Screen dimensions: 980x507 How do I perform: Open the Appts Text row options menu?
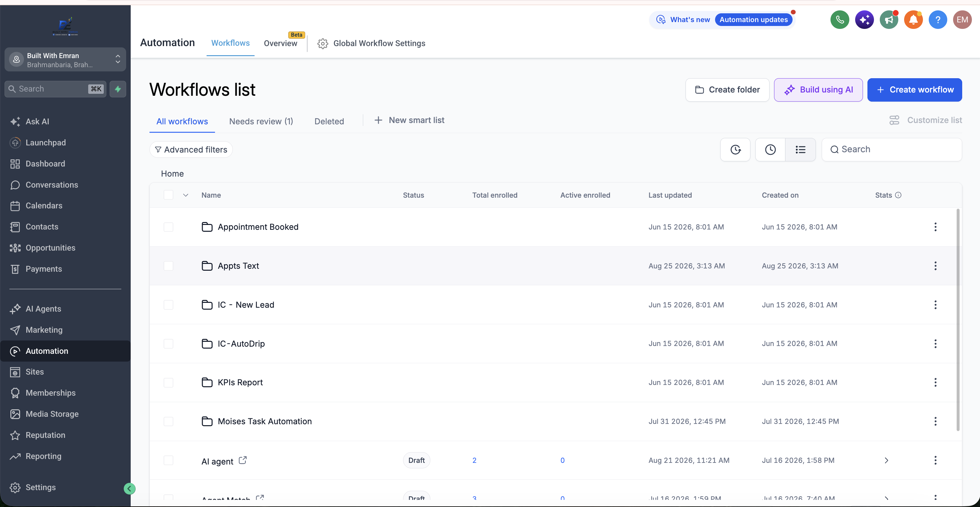tap(936, 266)
